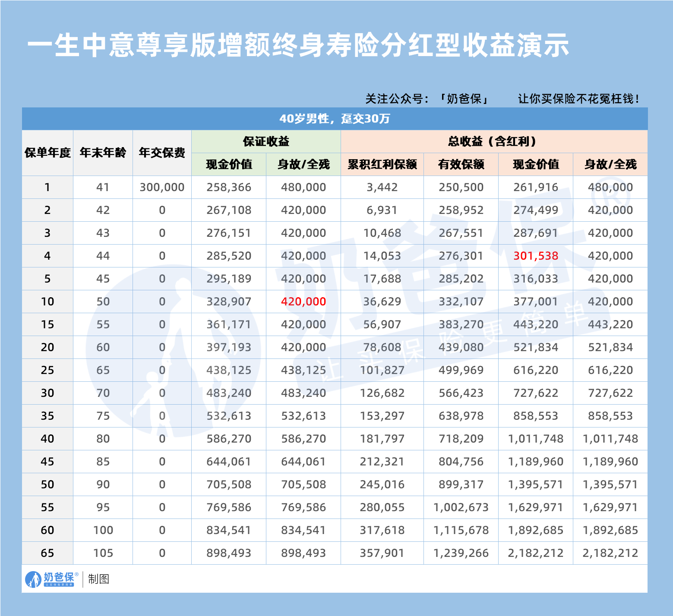Viewport: 673px width, 616px height.
Task: Click the main title 一生中意尊享版增额终身寿险分红型收益演示
Action: coord(298,45)
